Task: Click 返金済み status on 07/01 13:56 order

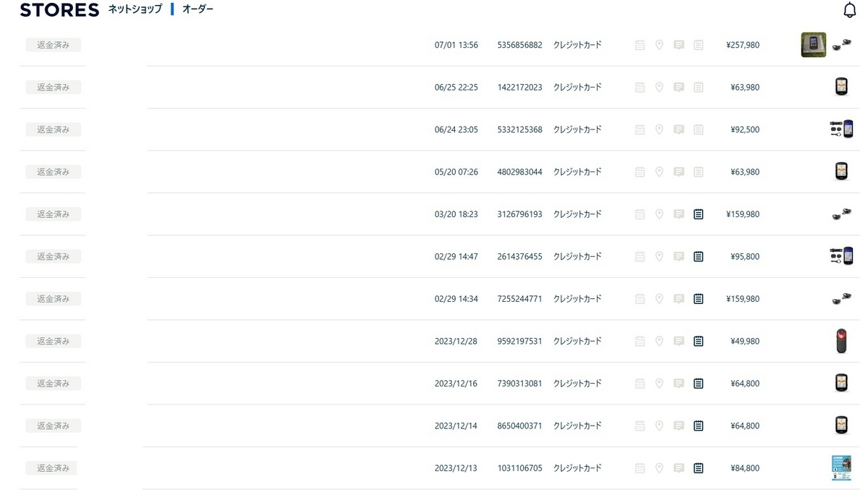Action: click(x=54, y=45)
